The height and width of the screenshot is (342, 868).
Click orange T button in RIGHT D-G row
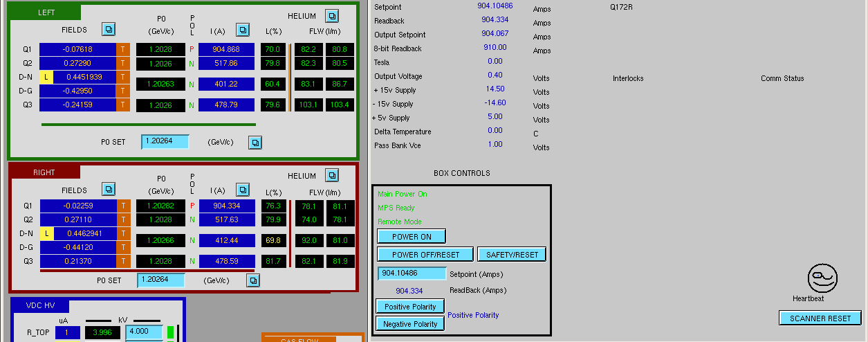tap(123, 247)
